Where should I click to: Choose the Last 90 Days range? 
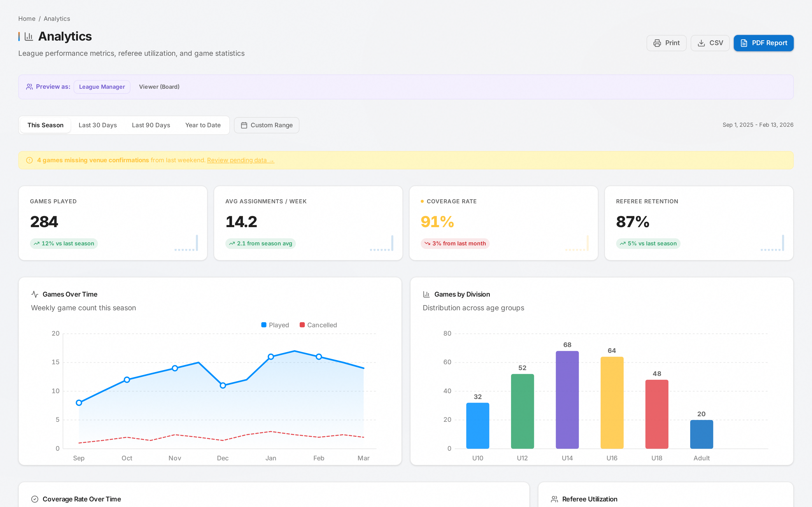click(x=151, y=125)
